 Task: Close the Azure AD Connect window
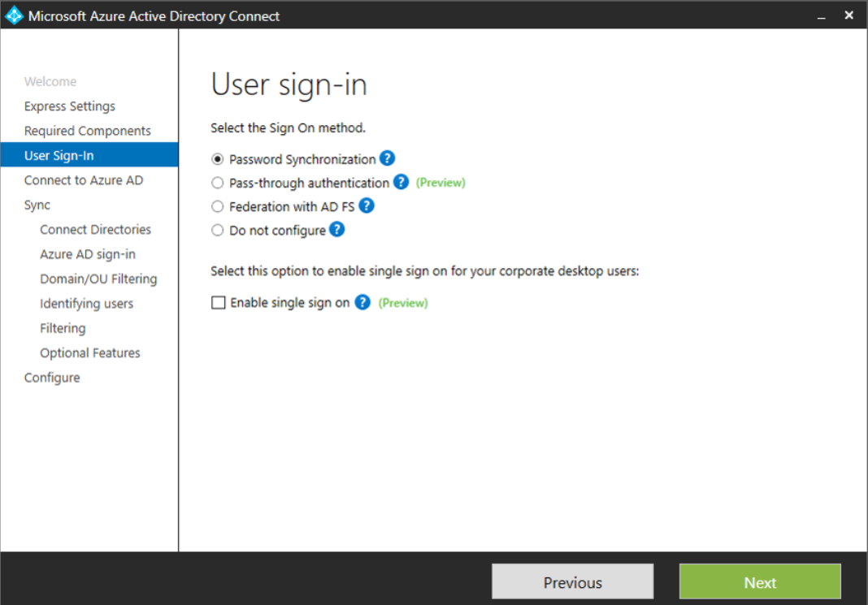pyautogui.click(x=848, y=15)
